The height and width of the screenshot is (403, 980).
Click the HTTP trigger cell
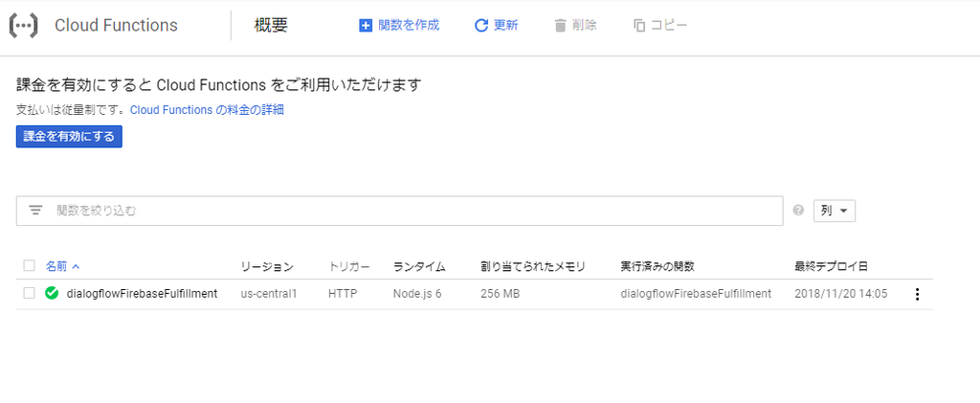click(x=344, y=294)
